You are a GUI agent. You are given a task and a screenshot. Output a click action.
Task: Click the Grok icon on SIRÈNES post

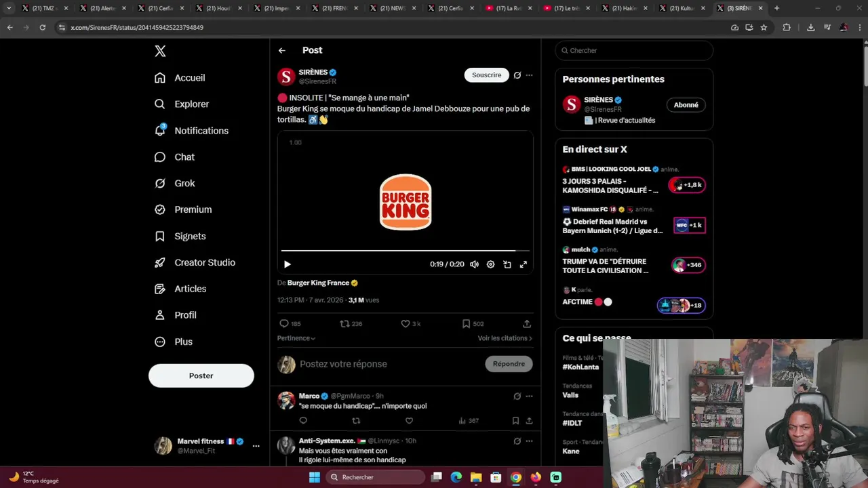517,75
